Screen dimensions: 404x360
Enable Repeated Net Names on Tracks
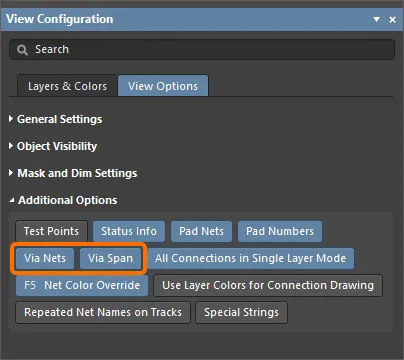[103, 312]
